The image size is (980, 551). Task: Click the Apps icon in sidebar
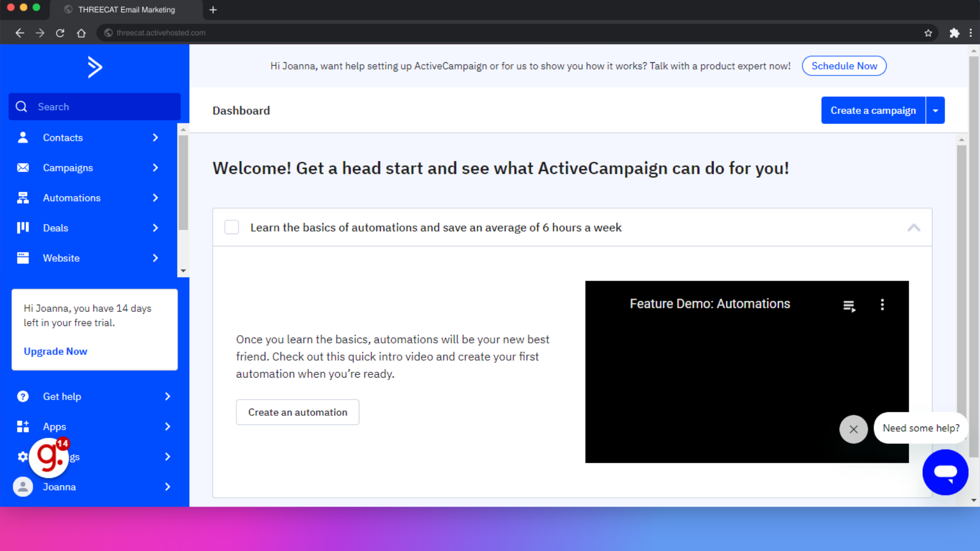(23, 426)
